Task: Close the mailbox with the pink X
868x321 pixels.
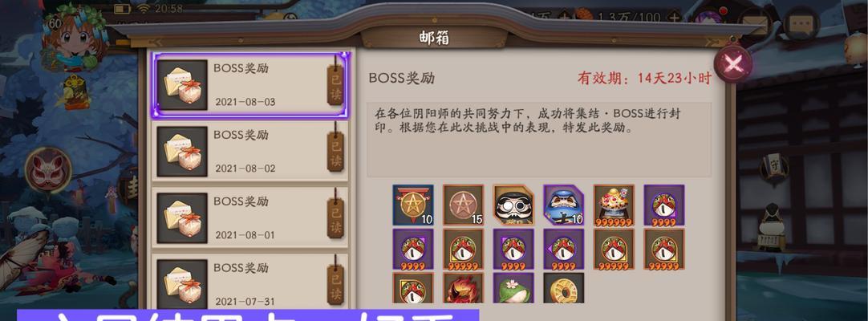Action: (x=732, y=63)
